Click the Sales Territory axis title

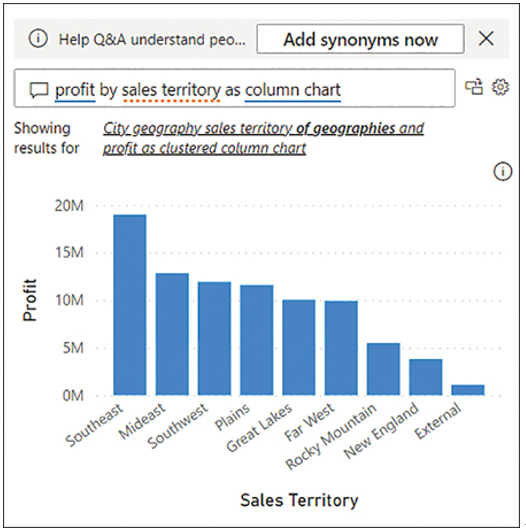299,500
